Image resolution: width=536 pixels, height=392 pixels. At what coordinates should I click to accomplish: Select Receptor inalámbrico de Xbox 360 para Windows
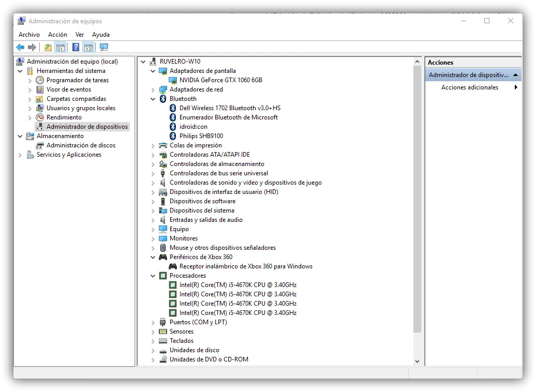[x=246, y=266]
